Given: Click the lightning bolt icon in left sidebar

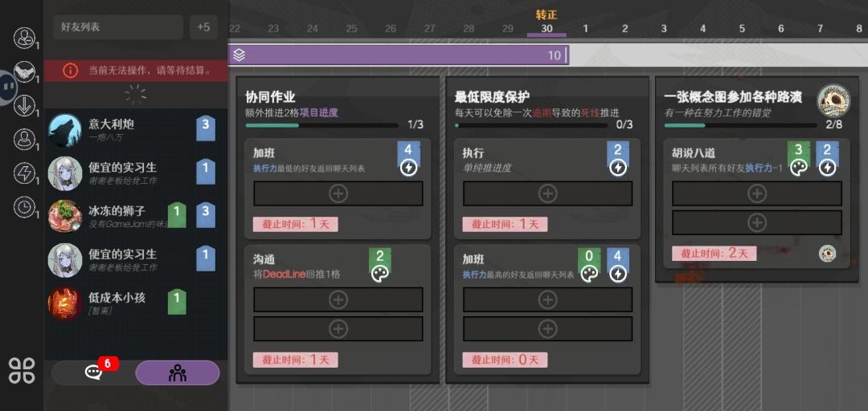Looking at the screenshot, I should tap(24, 173).
